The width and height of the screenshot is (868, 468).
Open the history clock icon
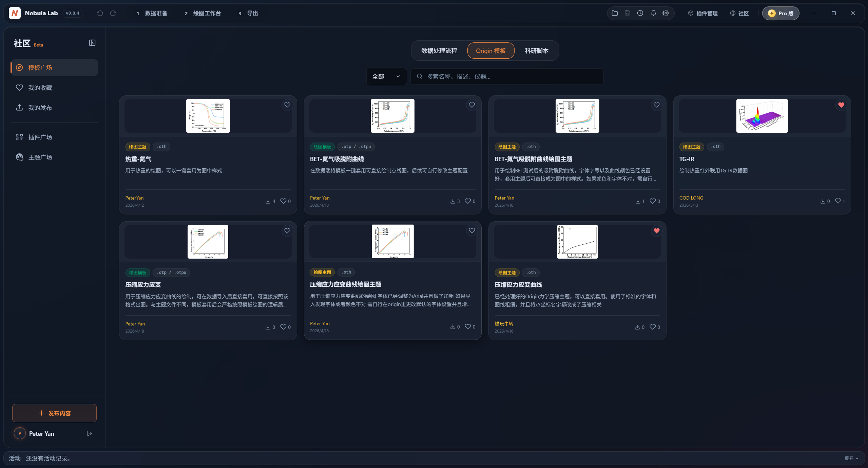pyautogui.click(x=640, y=13)
